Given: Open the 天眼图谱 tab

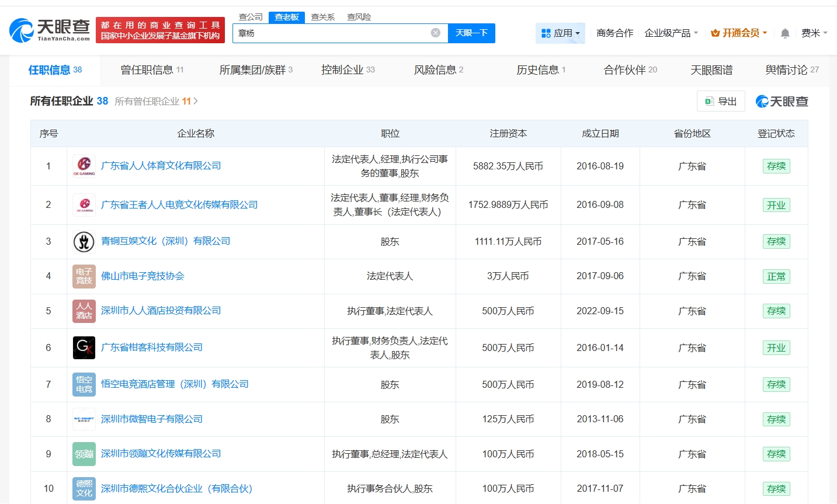Looking at the screenshot, I should coord(711,70).
